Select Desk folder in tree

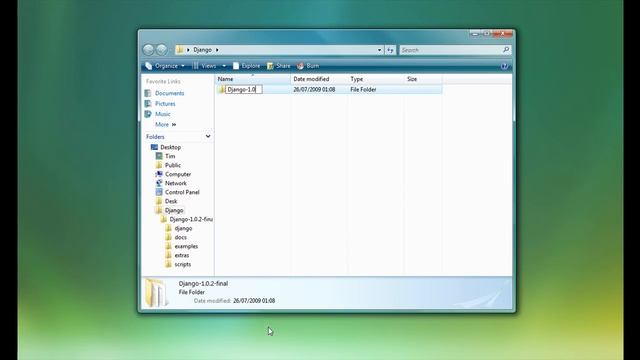pos(171,201)
